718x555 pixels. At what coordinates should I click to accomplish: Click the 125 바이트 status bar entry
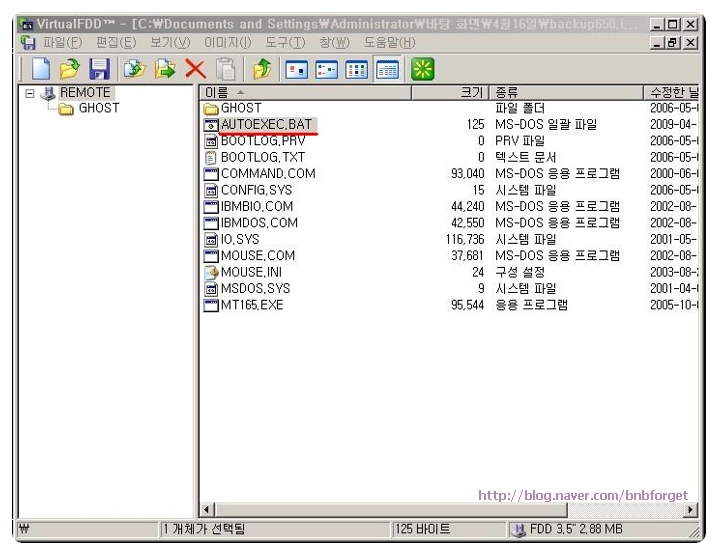(x=423, y=529)
